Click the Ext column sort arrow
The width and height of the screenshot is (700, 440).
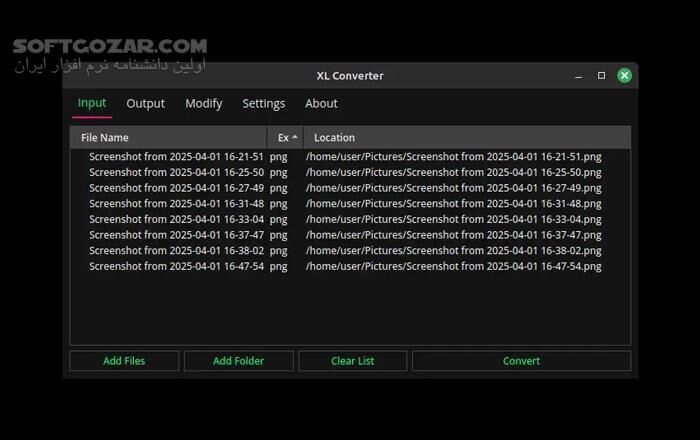[x=295, y=137]
